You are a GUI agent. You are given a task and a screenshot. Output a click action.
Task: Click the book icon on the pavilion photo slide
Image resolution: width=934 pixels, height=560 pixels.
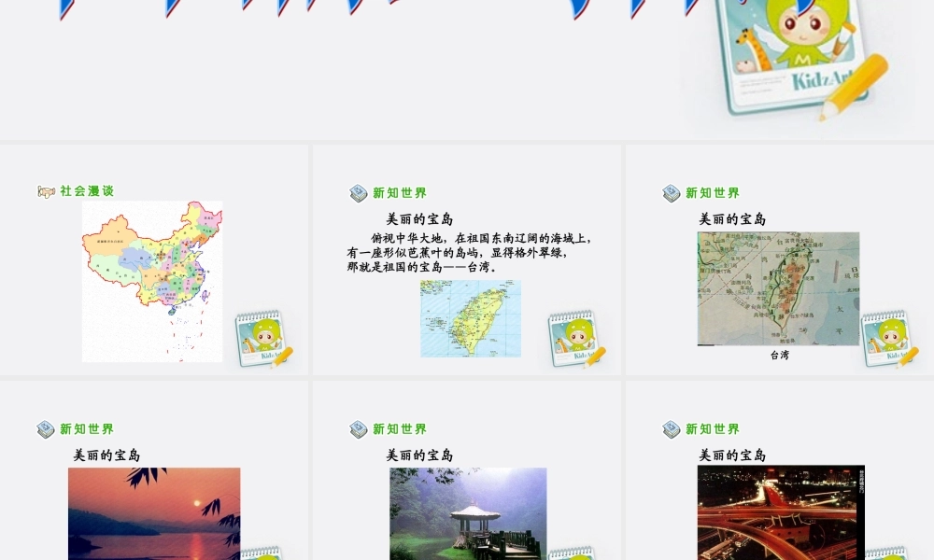(x=359, y=429)
